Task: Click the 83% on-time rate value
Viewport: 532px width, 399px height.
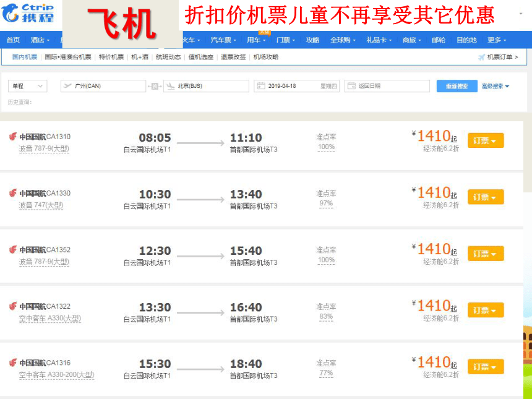Action: 326,316
